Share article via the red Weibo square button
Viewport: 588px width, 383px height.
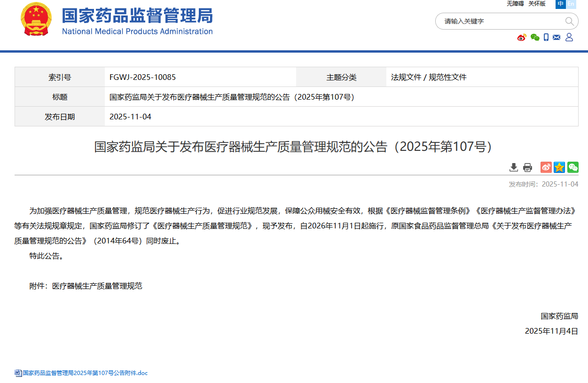click(546, 167)
